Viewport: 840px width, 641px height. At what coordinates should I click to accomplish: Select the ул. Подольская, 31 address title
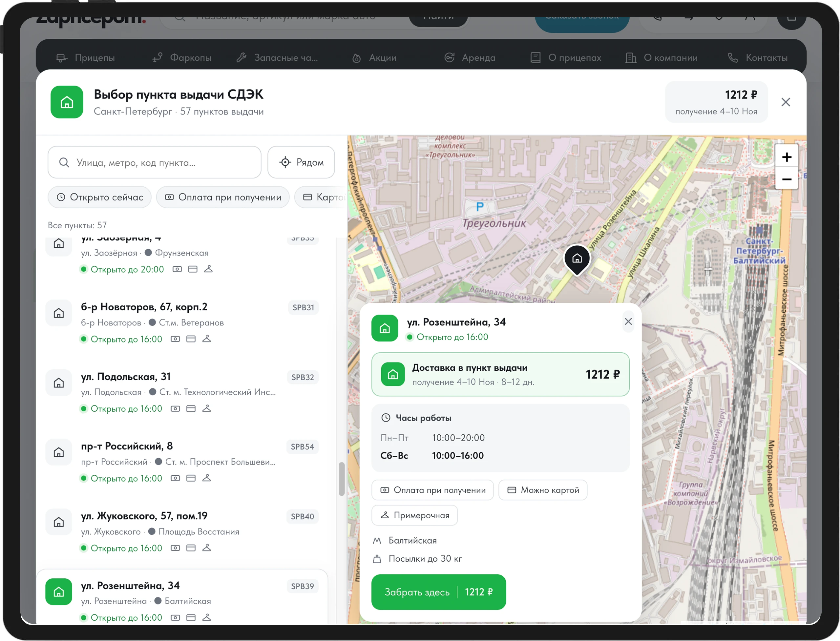pos(126,377)
